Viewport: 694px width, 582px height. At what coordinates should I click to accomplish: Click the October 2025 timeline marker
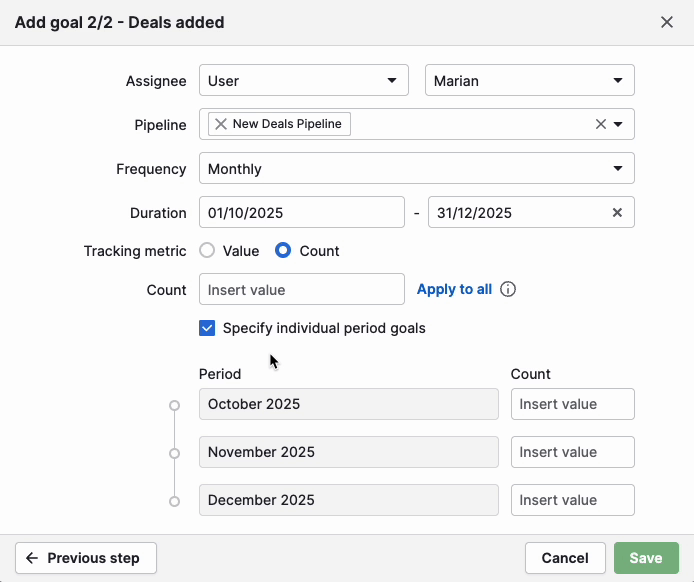point(175,405)
